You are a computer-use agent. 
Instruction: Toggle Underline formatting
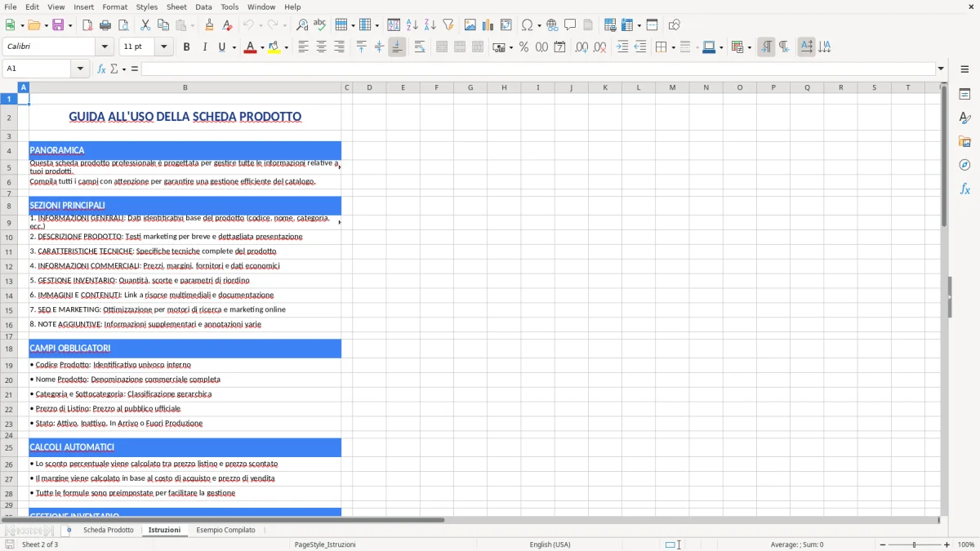[x=221, y=47]
